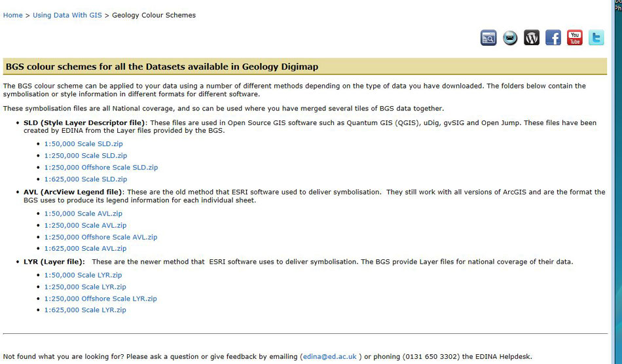622x364 pixels.
Task: Download 1:250,000 Offshore Scale SLD.zip
Action: [x=101, y=168]
